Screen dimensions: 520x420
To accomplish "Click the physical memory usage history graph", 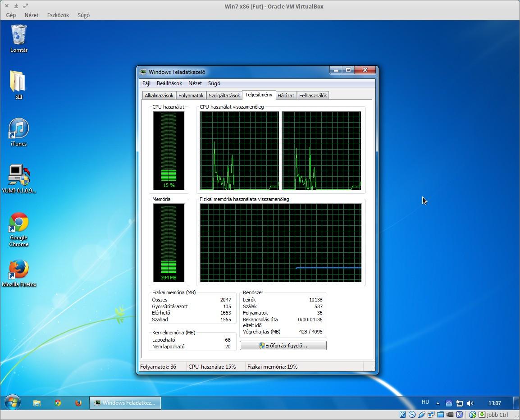I will coord(281,243).
